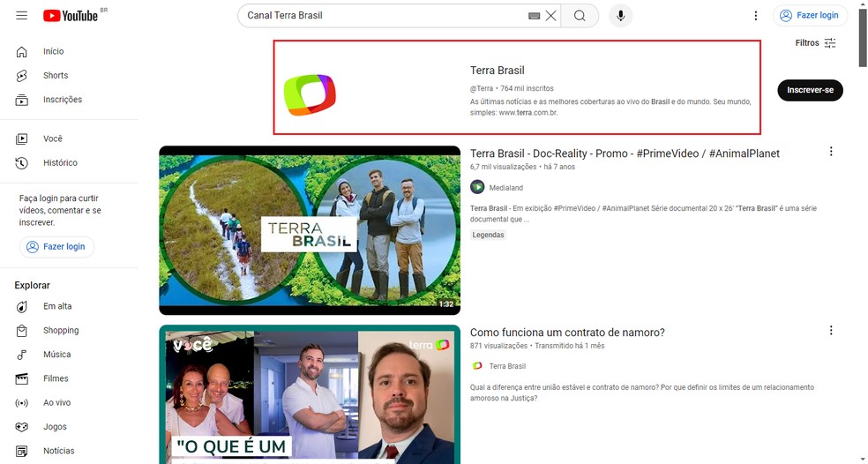Click the 6,7 mil visualizações text
Viewport: 868px width, 464px height.
pyautogui.click(x=503, y=167)
